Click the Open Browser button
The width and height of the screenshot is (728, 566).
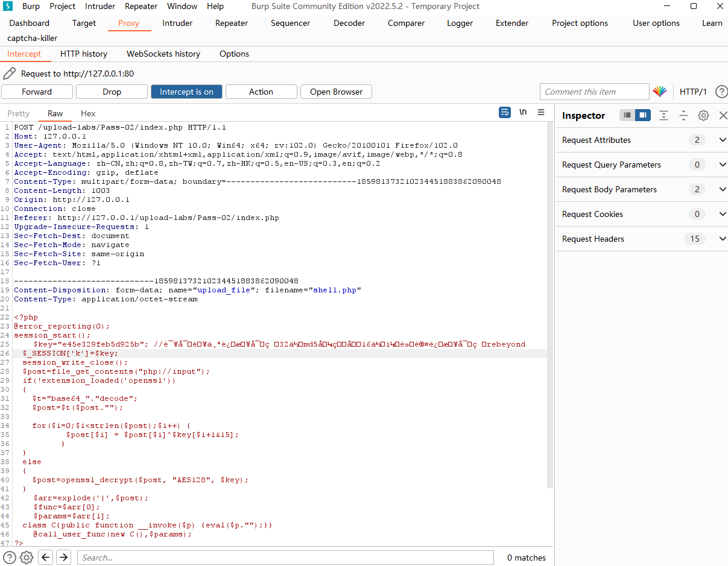point(336,92)
